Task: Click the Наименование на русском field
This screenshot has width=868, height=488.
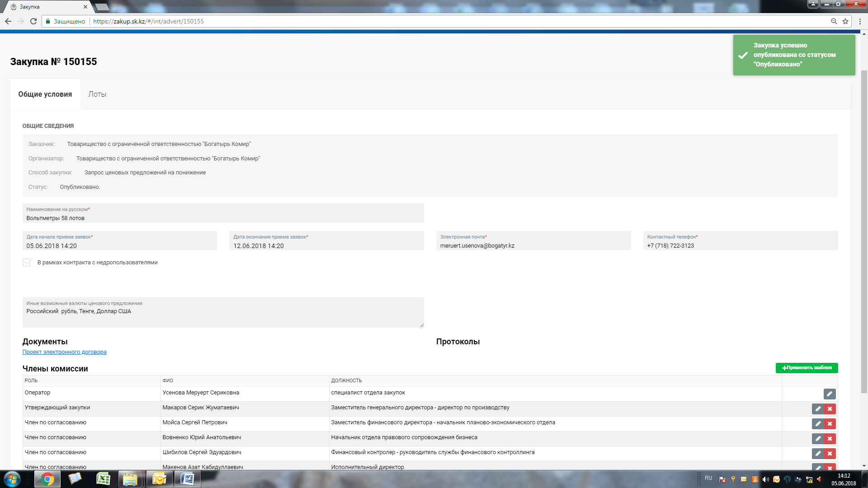Action: 223,213
